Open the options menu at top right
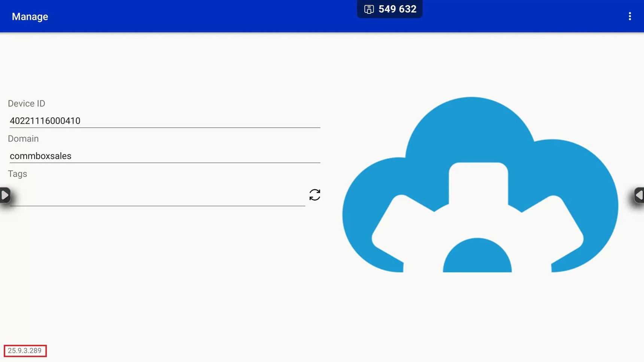Image resolution: width=644 pixels, height=362 pixels. (630, 16)
